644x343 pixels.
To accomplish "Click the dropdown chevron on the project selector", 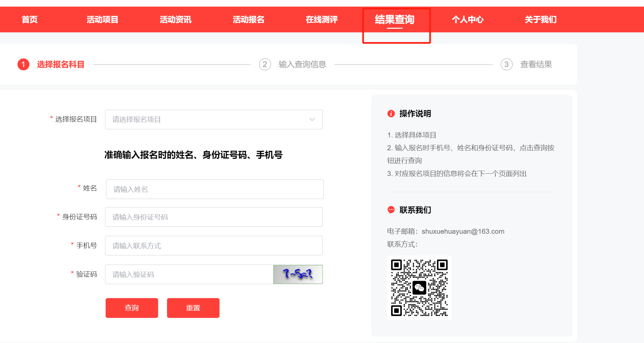I will [x=312, y=120].
